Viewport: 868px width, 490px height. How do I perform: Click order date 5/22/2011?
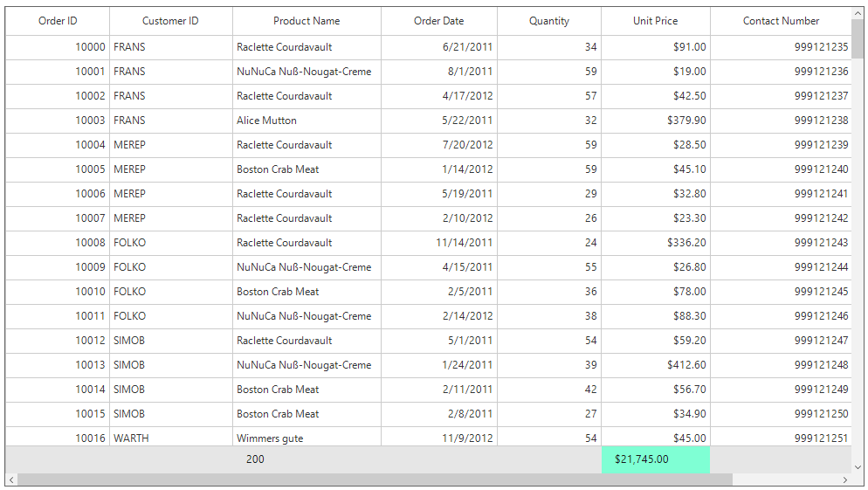click(x=439, y=121)
